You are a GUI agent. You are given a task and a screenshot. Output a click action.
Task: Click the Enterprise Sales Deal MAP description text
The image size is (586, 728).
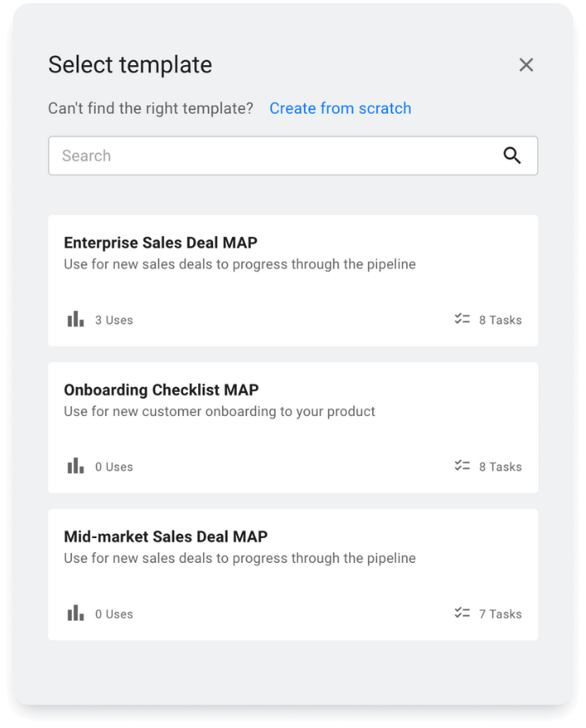click(x=239, y=263)
